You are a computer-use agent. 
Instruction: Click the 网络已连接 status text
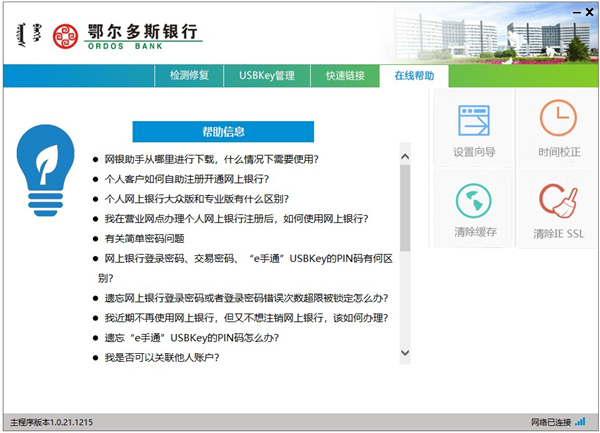pos(551,422)
